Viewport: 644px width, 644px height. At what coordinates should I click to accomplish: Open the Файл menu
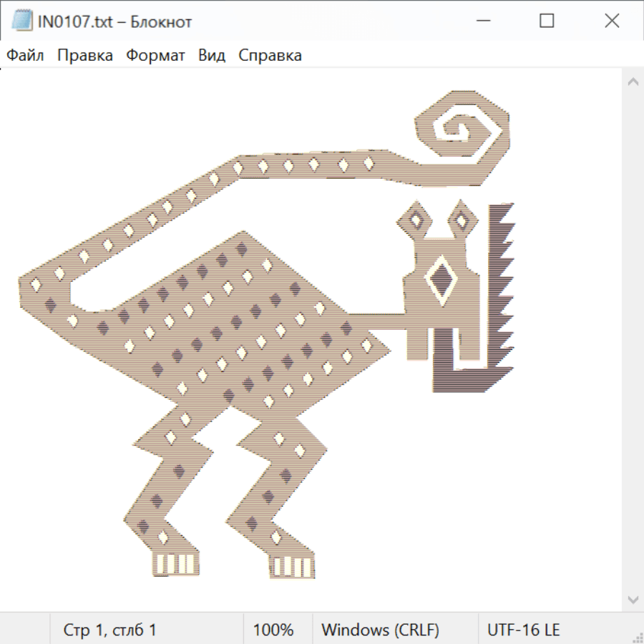25,56
